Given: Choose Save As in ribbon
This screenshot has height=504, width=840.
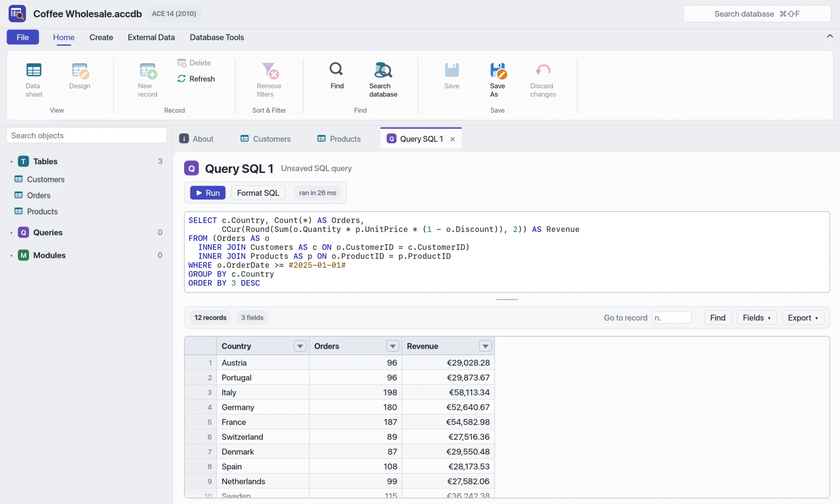Looking at the screenshot, I should [497, 79].
